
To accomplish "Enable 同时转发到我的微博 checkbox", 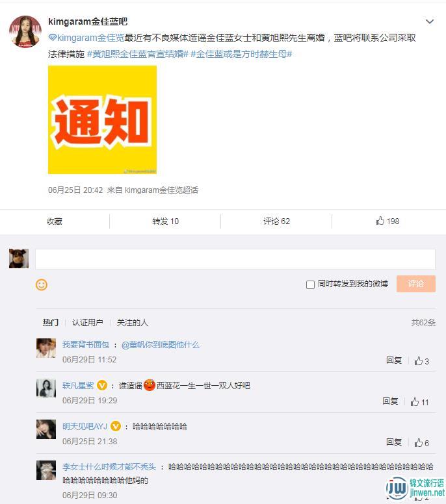I will pos(310,284).
